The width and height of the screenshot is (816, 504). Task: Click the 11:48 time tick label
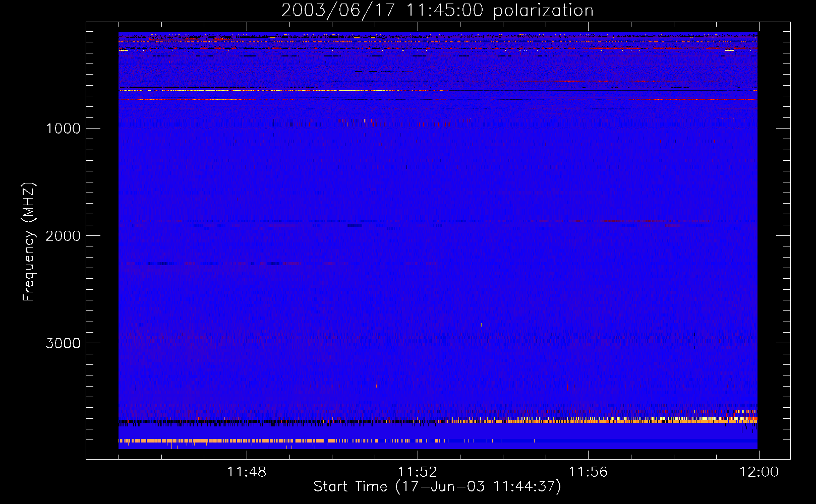(247, 472)
